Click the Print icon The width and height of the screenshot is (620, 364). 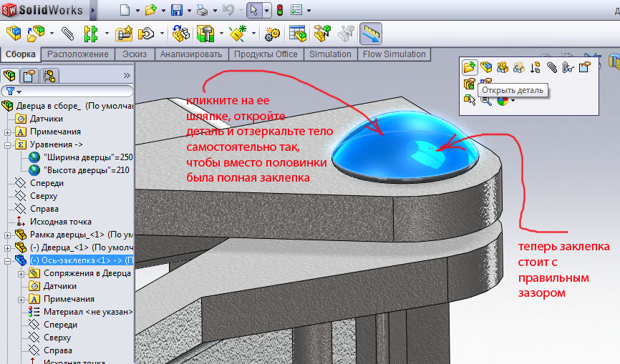coord(203,11)
